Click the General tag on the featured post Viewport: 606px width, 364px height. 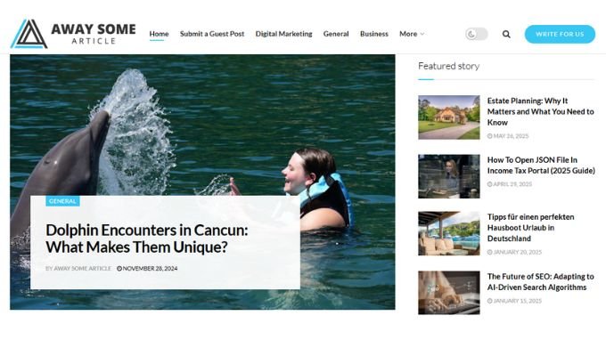point(62,201)
